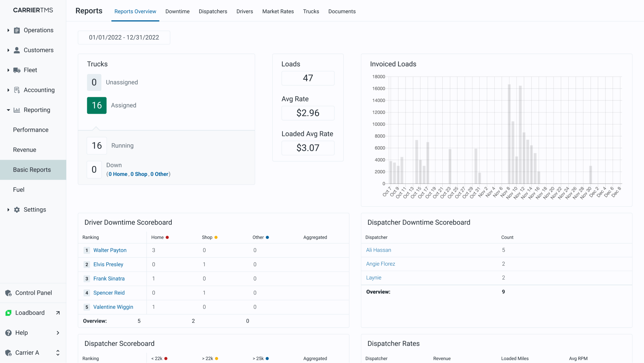Click Ali Hassan dispatcher link
Viewport: 644px width, 363px height.
click(x=378, y=250)
